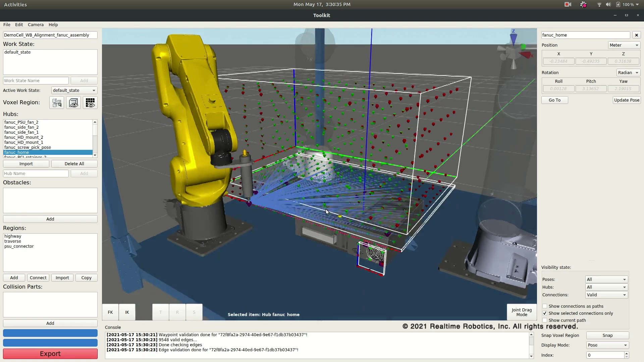Click the console scrollbar thumb

pos(531,341)
